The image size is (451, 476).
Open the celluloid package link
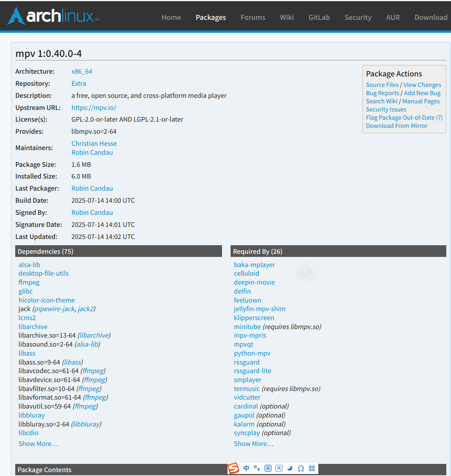point(247,273)
